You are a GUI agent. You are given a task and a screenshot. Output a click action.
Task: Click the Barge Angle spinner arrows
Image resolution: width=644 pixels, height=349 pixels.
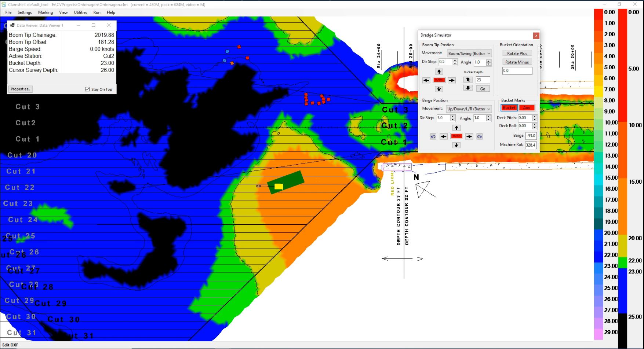(x=488, y=118)
